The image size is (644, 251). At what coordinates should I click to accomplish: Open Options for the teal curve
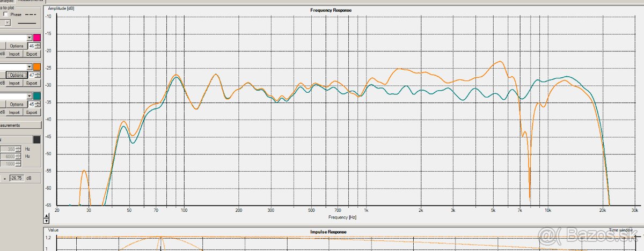(x=16, y=104)
